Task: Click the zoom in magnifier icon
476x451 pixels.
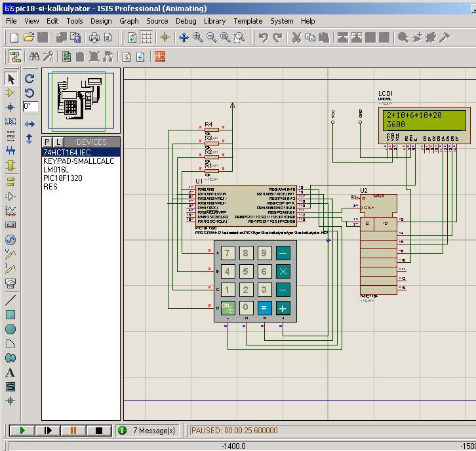Action: tap(198, 37)
